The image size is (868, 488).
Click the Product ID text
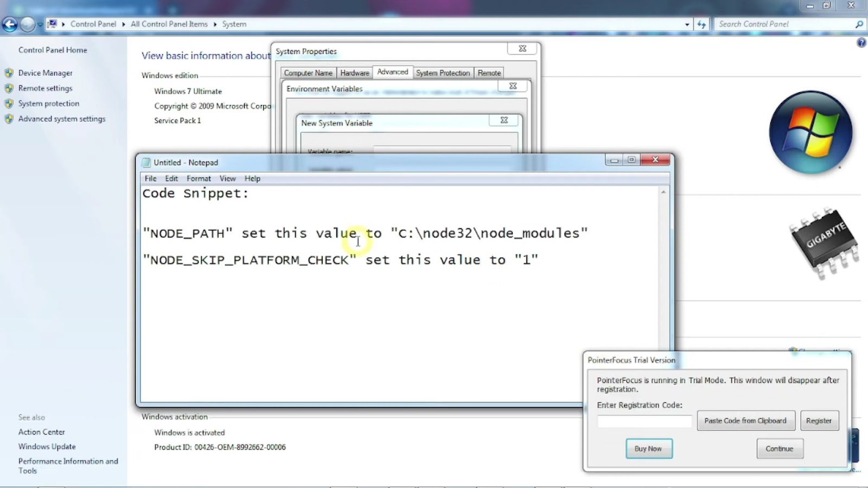(x=220, y=447)
